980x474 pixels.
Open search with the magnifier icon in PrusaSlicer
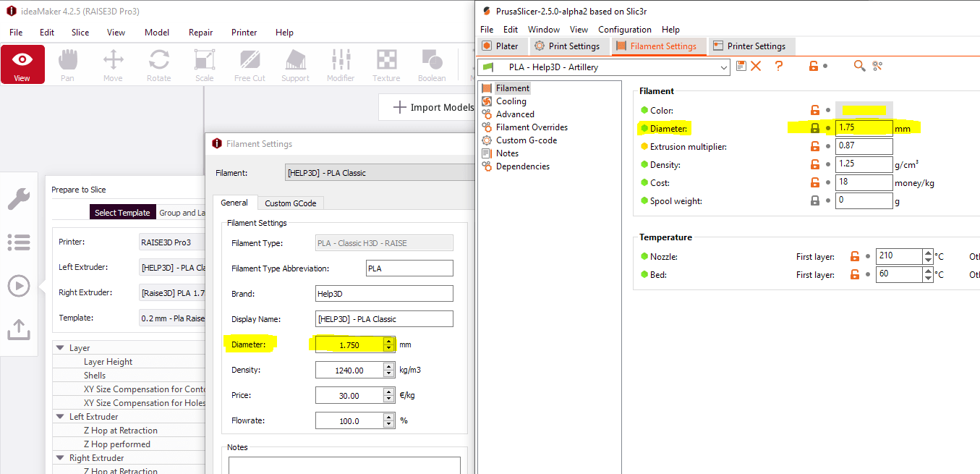(x=859, y=66)
